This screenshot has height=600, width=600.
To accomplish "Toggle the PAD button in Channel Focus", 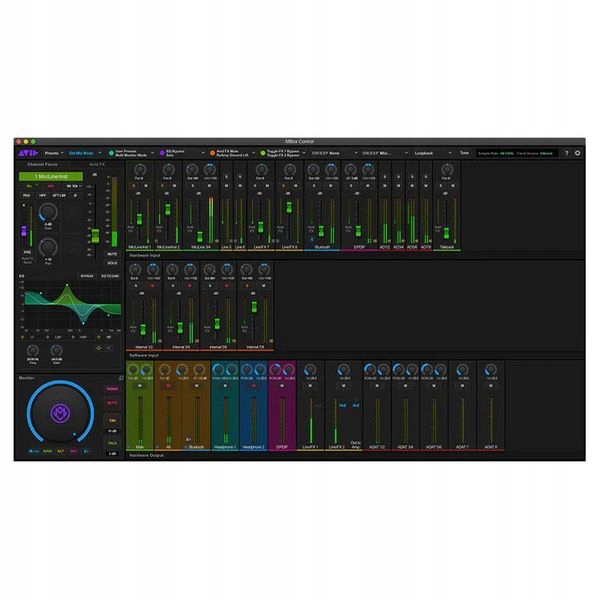I will (26, 196).
